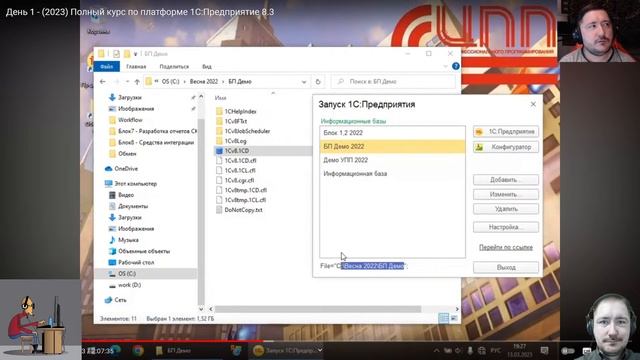Click the Поиск в: БП Демо field
This screenshot has width=640, height=360.
coord(394,82)
